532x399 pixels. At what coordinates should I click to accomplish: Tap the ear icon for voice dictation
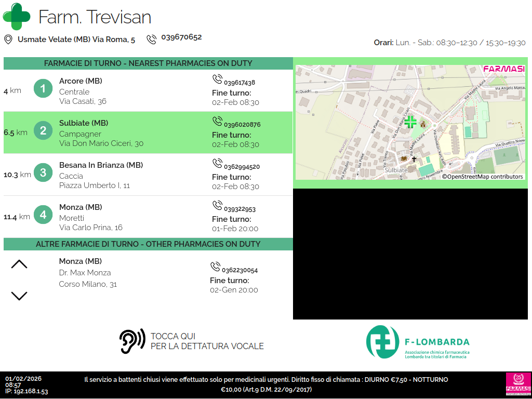pyautogui.click(x=132, y=341)
